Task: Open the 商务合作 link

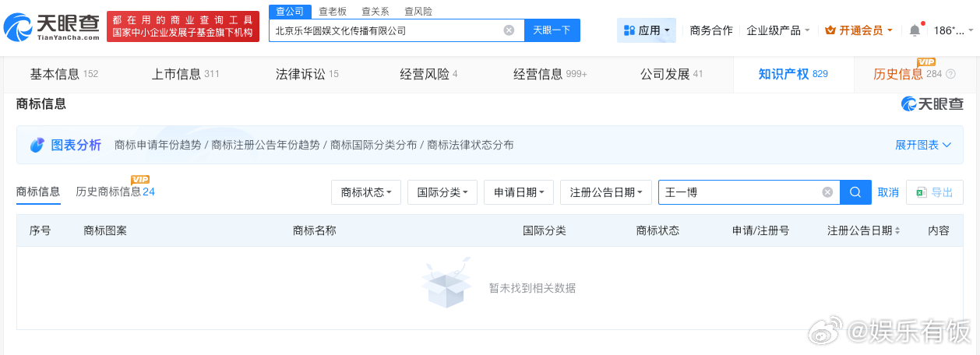Action: 711,30
